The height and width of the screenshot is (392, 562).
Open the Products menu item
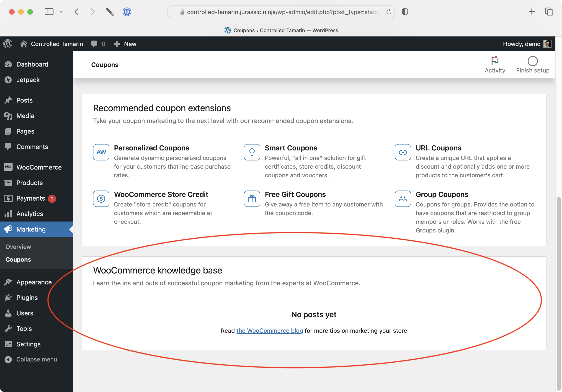pos(29,183)
